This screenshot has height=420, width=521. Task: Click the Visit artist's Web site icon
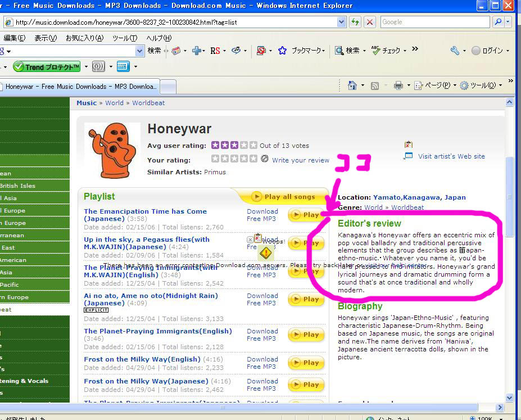408,156
